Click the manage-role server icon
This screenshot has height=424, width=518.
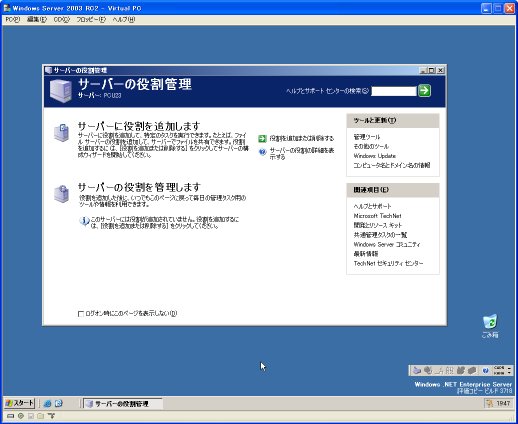pyautogui.click(x=62, y=194)
